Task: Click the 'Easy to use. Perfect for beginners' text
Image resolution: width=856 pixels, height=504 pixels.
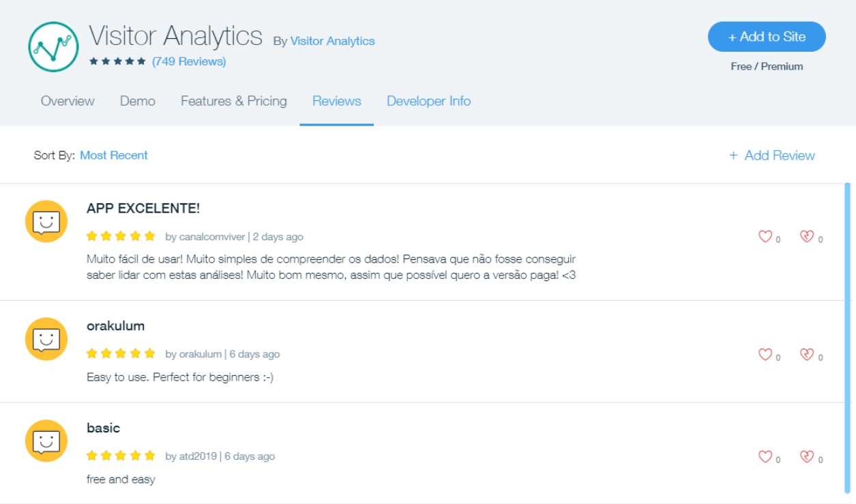Action: 180,377
